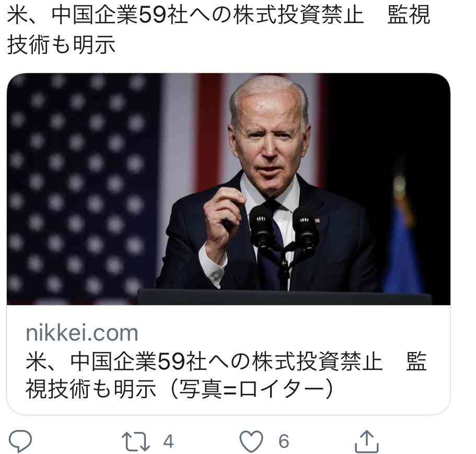
Task: Open the article photo of man at podium
Action: point(228,189)
